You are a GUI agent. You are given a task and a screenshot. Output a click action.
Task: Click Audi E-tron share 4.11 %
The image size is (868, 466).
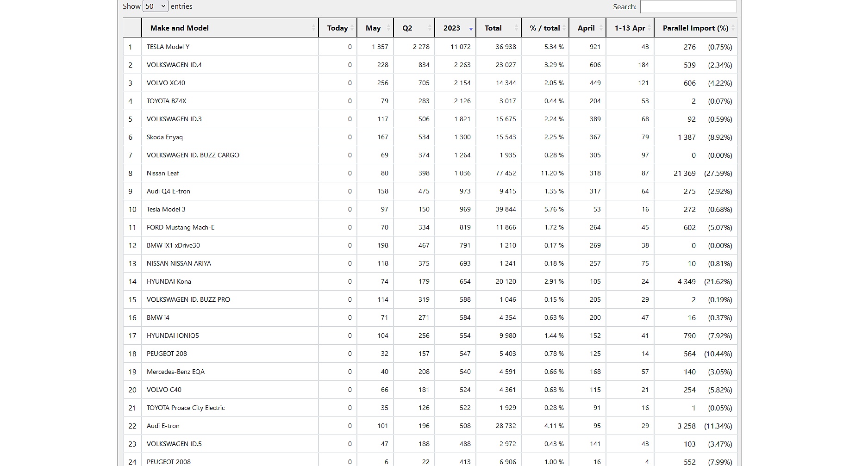click(x=554, y=426)
